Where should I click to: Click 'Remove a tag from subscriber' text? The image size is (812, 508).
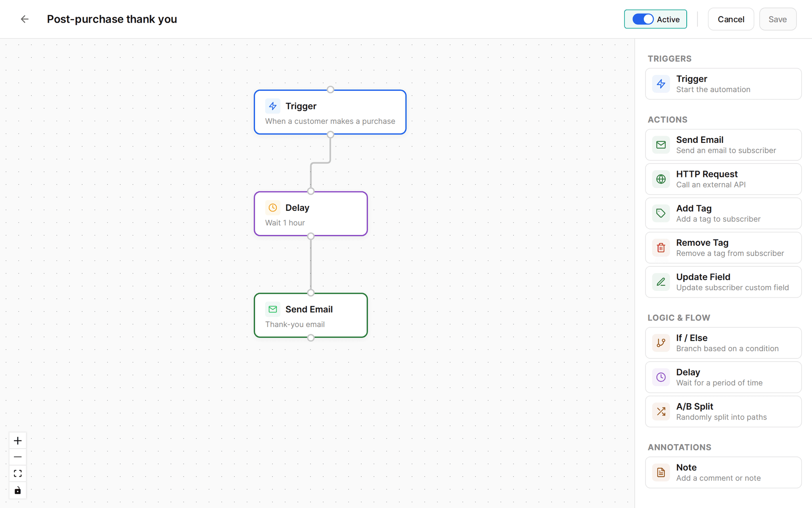730,253
